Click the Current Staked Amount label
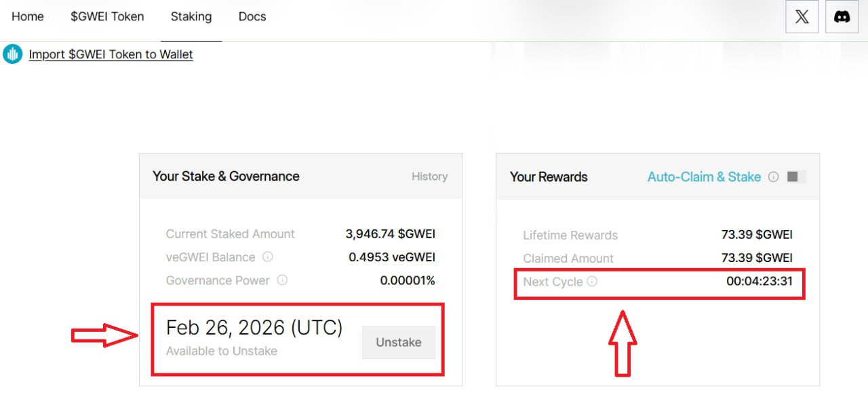This screenshot has height=393, width=868. (231, 233)
